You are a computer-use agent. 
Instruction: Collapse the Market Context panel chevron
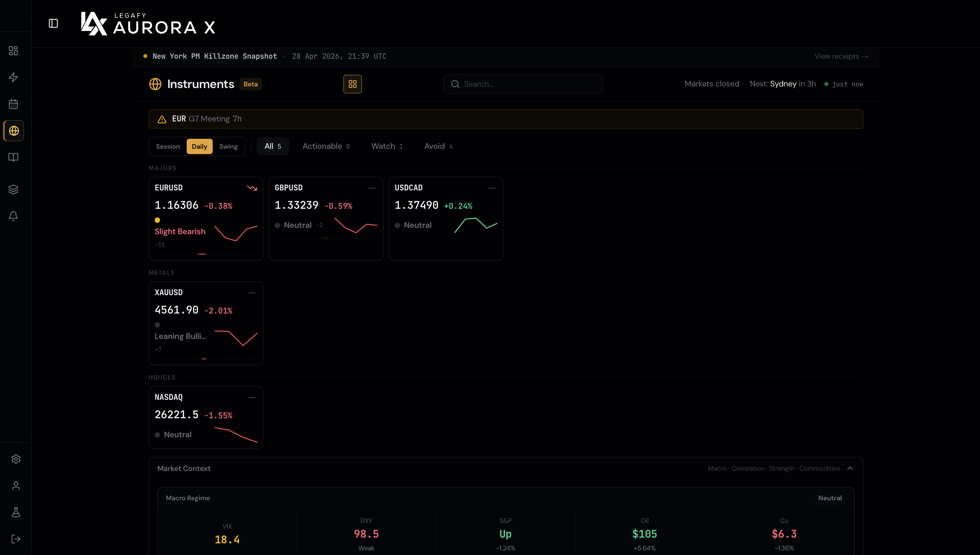[x=850, y=469]
